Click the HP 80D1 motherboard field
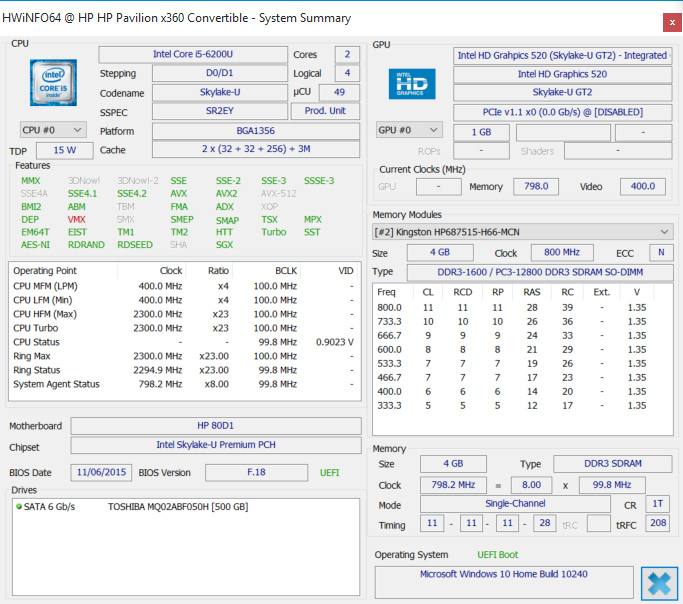 coord(216,425)
